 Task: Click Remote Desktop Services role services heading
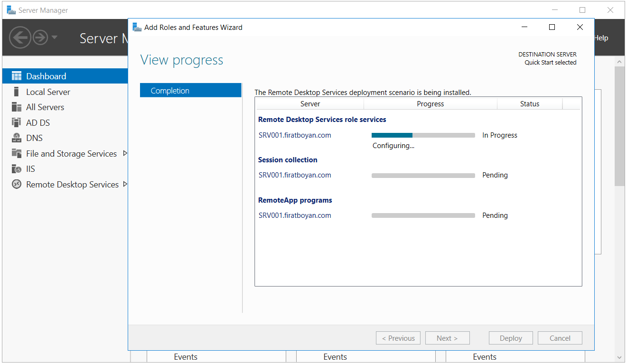pos(322,120)
